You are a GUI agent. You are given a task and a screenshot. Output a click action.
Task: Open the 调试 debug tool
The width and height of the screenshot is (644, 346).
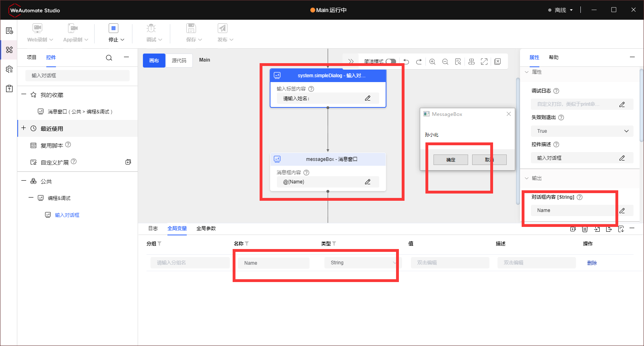click(154, 33)
